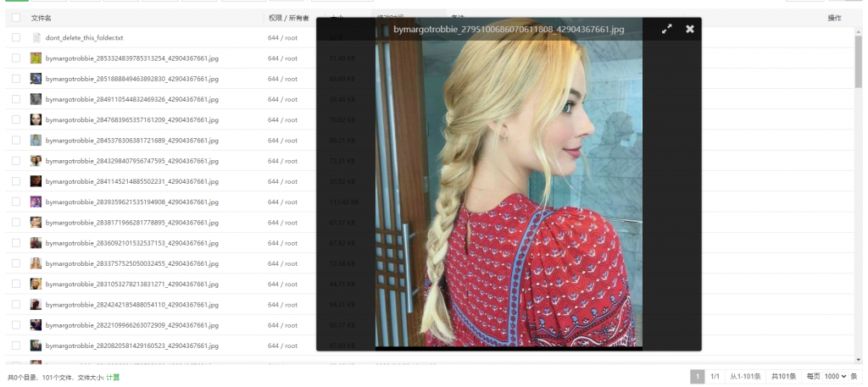Click the 共101条 total count text
Image resolution: width=868 pixels, height=387 pixels.
tap(784, 377)
